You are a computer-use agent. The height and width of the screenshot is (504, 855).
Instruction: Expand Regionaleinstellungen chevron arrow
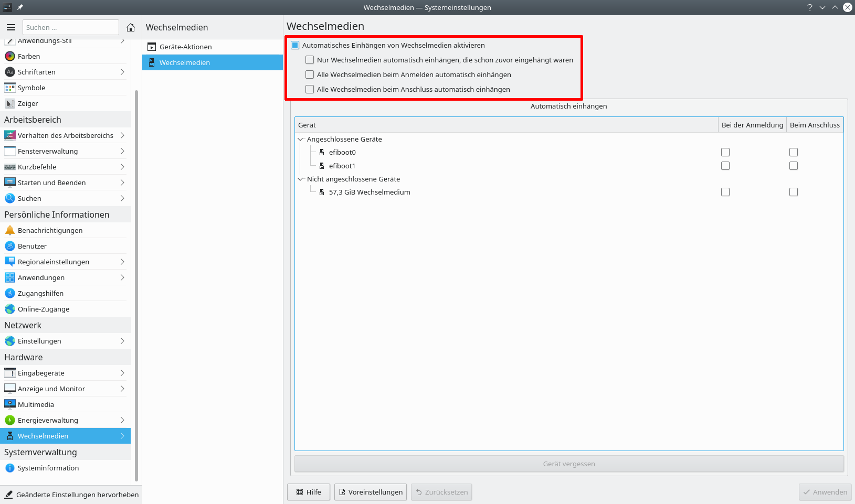coord(122,262)
